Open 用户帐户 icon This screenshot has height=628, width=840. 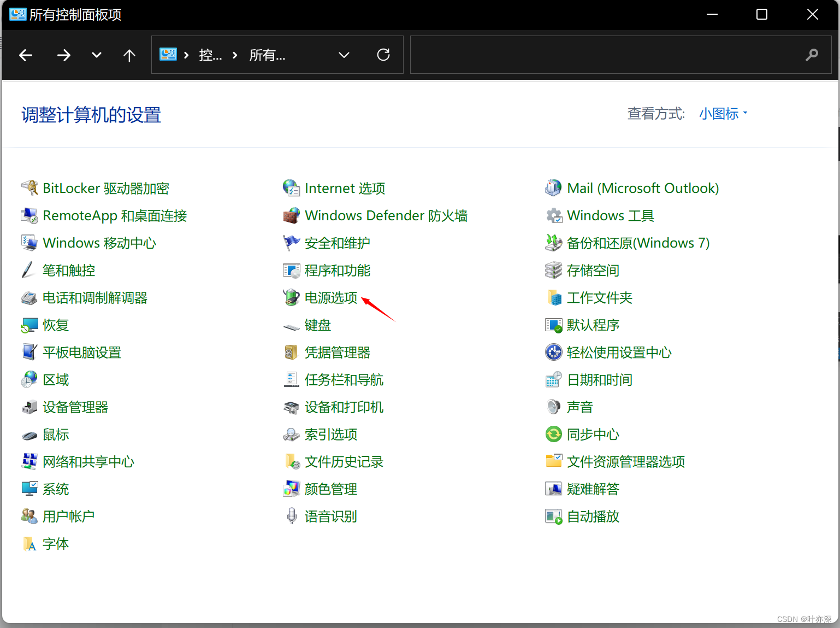tap(29, 516)
